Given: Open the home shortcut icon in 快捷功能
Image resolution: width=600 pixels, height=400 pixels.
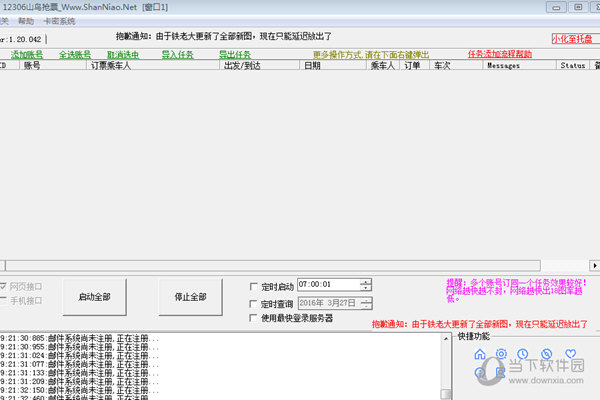Looking at the screenshot, I should point(480,354).
